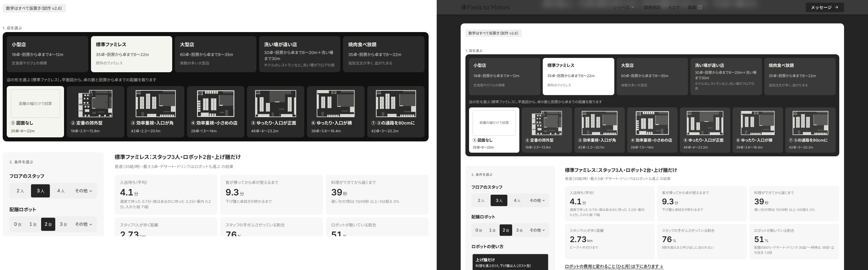Choose ⑤ ゆったり・入口が正面 plan in the headerless white page
This screenshot has height=270, width=868.
pos(275,112)
